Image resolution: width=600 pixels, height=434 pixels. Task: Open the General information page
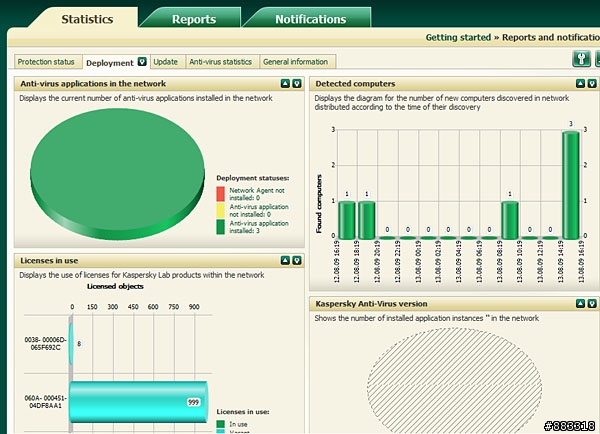pos(295,62)
